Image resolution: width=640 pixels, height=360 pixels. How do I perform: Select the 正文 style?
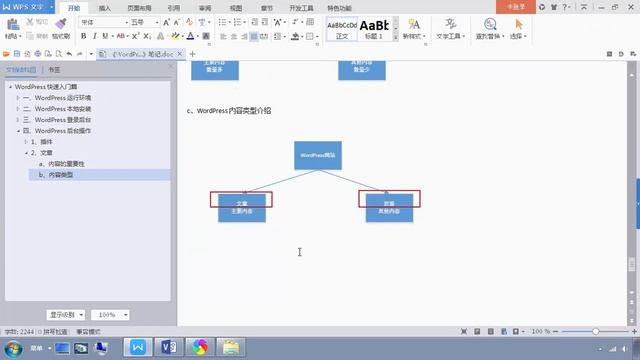pyautogui.click(x=342, y=29)
